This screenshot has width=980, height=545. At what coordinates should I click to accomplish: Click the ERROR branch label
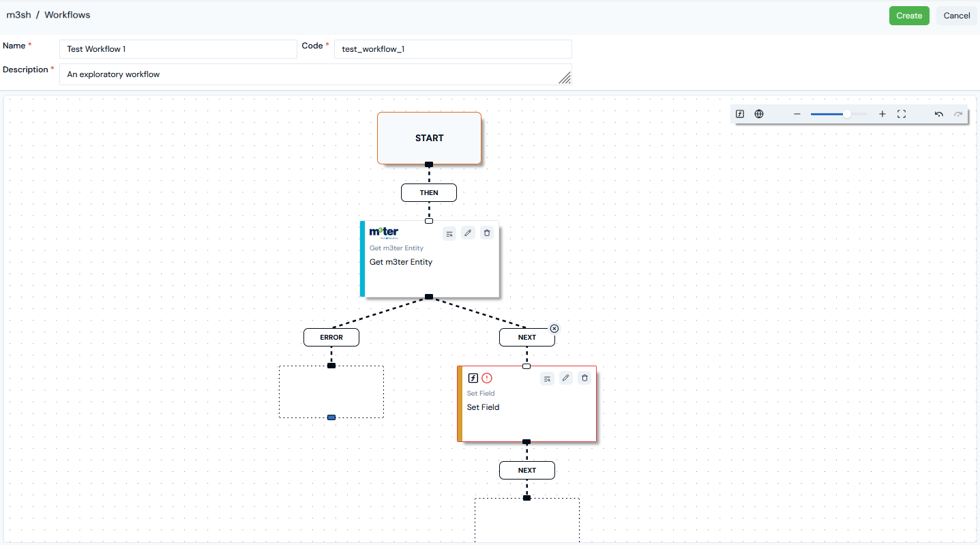click(331, 337)
